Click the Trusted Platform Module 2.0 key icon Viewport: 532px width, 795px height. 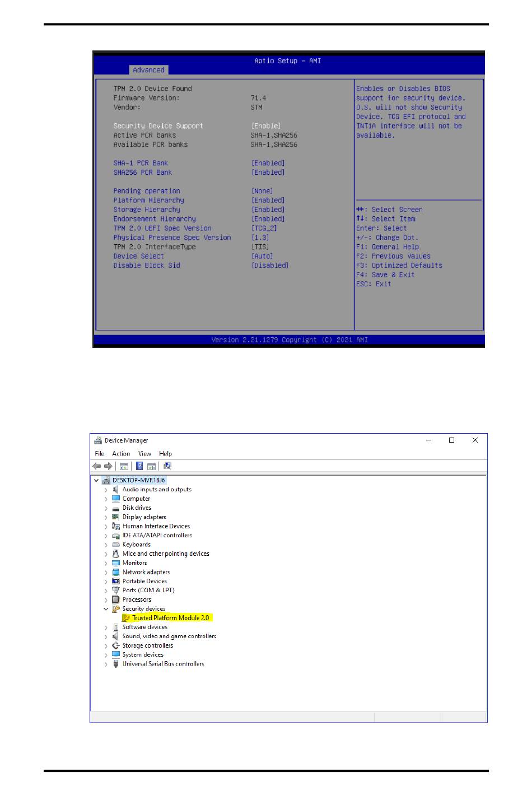[x=126, y=618]
